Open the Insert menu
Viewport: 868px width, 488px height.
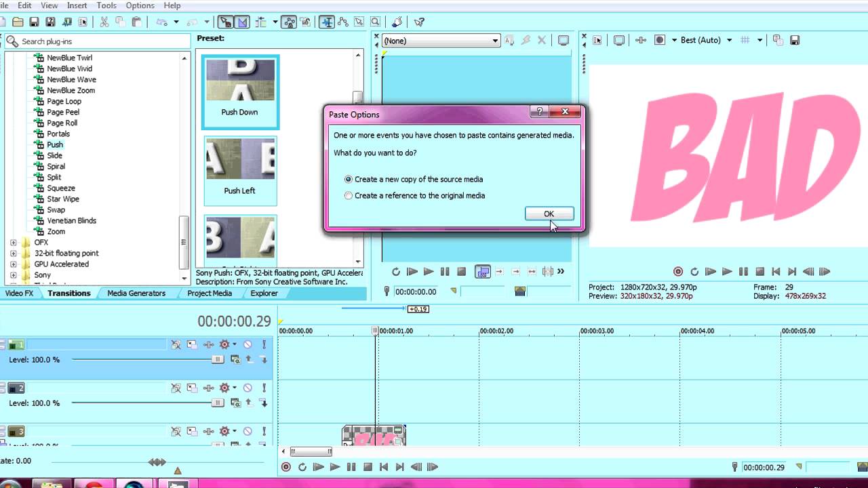coord(77,5)
